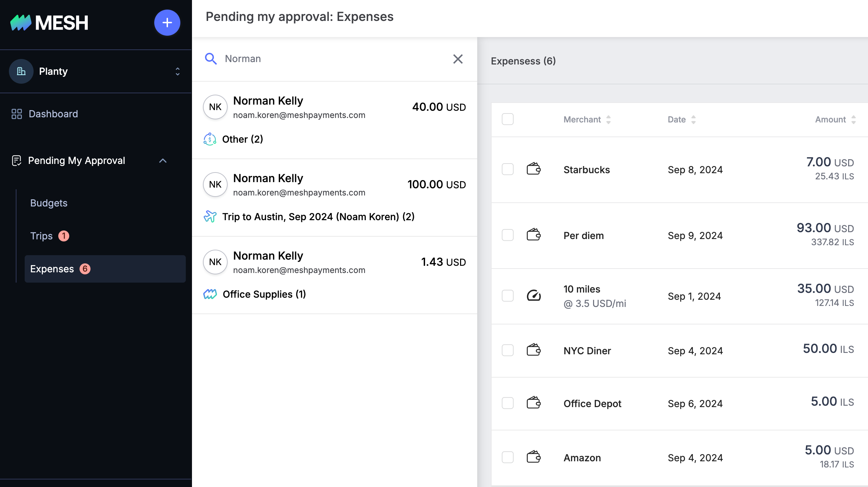The height and width of the screenshot is (487, 868).
Task: Click the Sep 8, 2024 date
Action: click(x=695, y=170)
